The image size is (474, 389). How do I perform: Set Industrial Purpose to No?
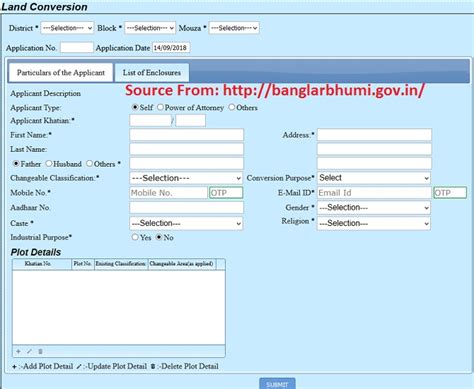click(x=159, y=237)
